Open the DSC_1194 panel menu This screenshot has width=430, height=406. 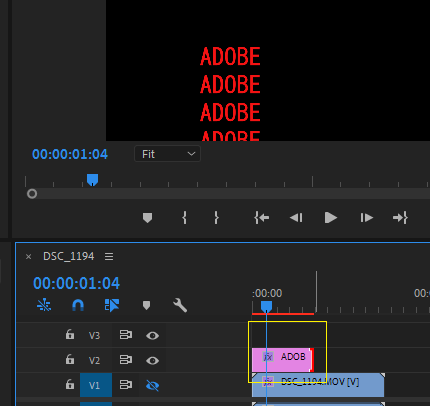pyautogui.click(x=109, y=256)
